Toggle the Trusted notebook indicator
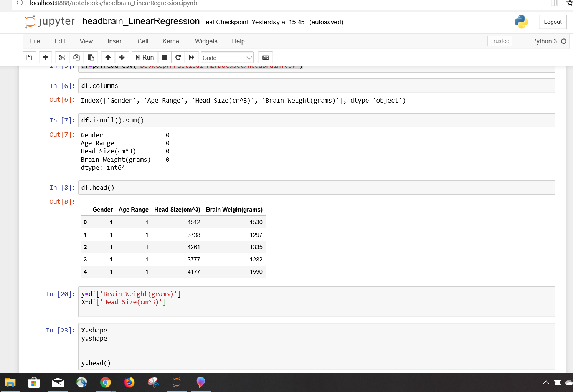 point(499,41)
